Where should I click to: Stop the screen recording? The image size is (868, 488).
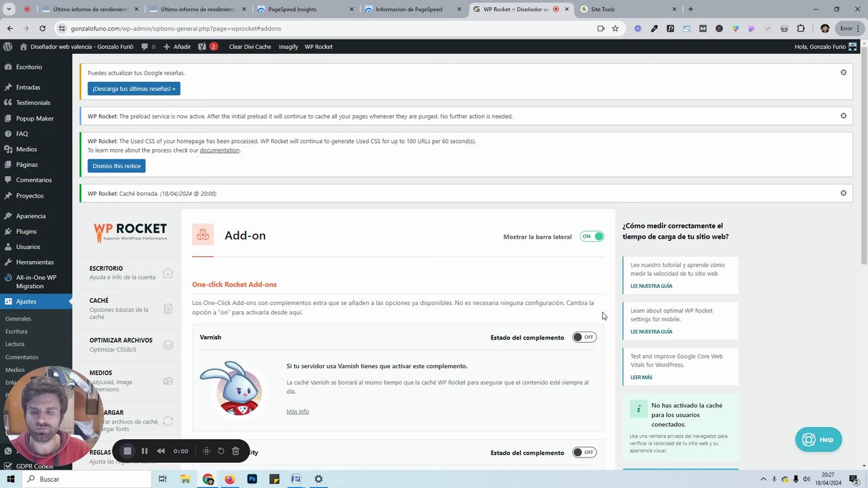[x=127, y=451]
